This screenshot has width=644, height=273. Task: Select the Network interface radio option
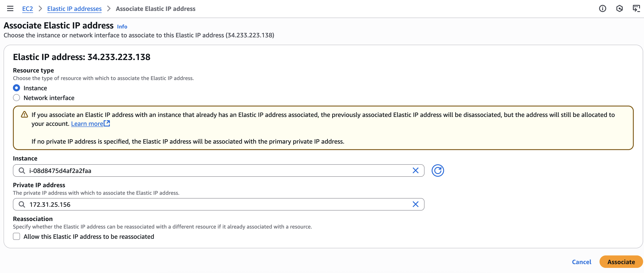pyautogui.click(x=16, y=98)
